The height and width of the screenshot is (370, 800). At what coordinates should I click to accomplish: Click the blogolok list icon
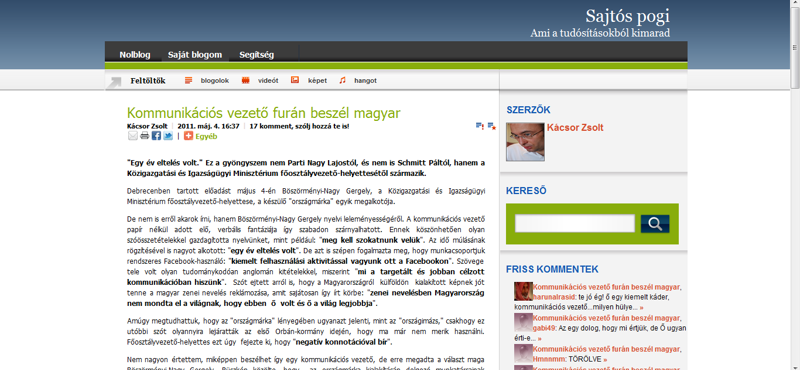point(188,80)
